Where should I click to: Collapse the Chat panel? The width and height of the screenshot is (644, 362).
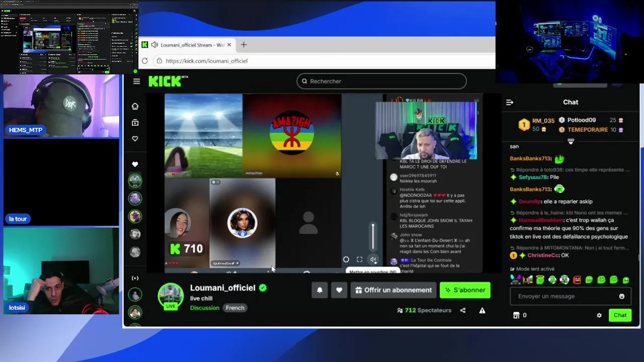tap(510, 102)
